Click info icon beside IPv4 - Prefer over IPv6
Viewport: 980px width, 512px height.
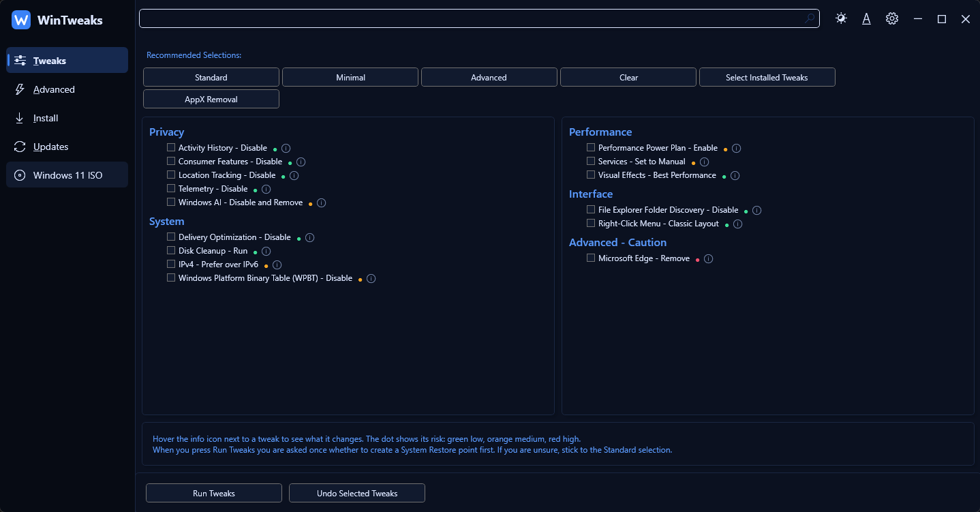click(x=277, y=265)
